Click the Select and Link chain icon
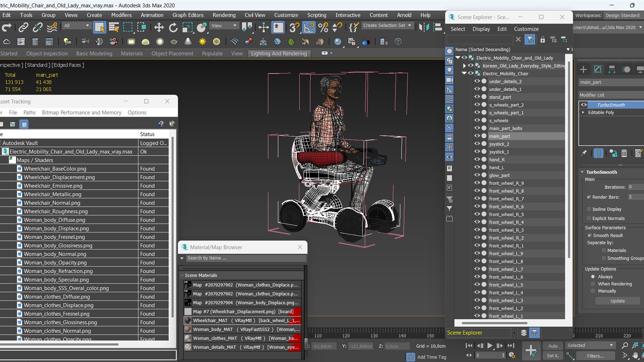The width and height of the screenshot is (644, 362). pyautogui.click(x=23, y=27)
